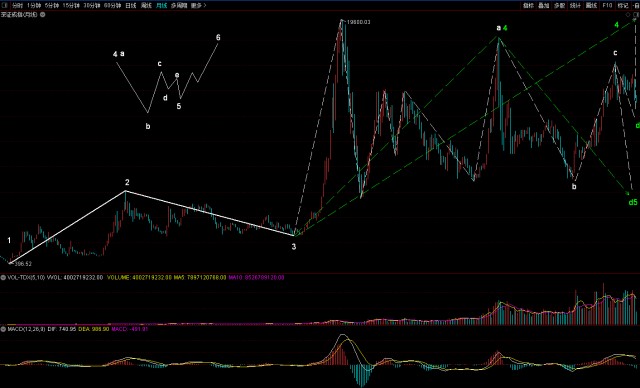Select the 月线 monthly chart tab
The height and width of the screenshot is (388, 640).
click(162, 5)
